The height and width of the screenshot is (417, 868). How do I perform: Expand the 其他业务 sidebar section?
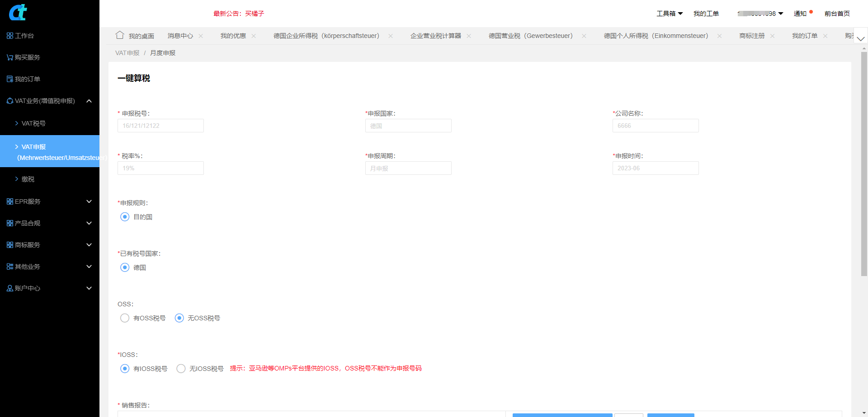coord(50,267)
